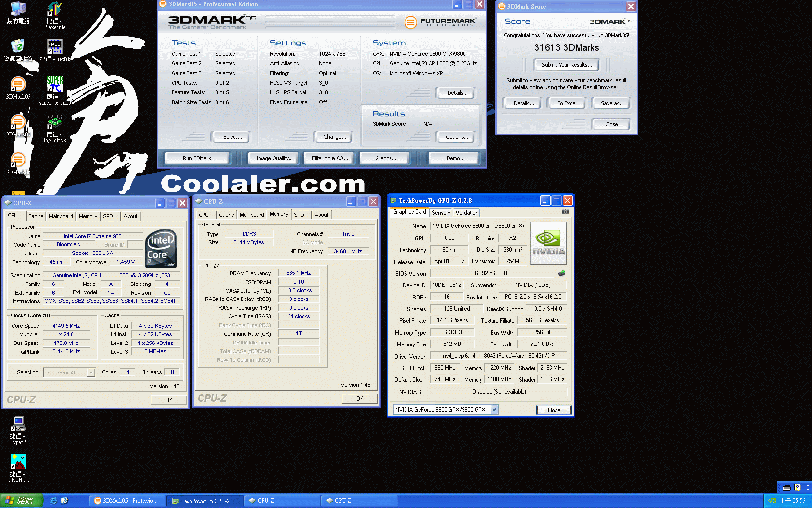The image size is (812, 508).
Task: Open the My Computer desktop icon
Action: tap(18, 13)
